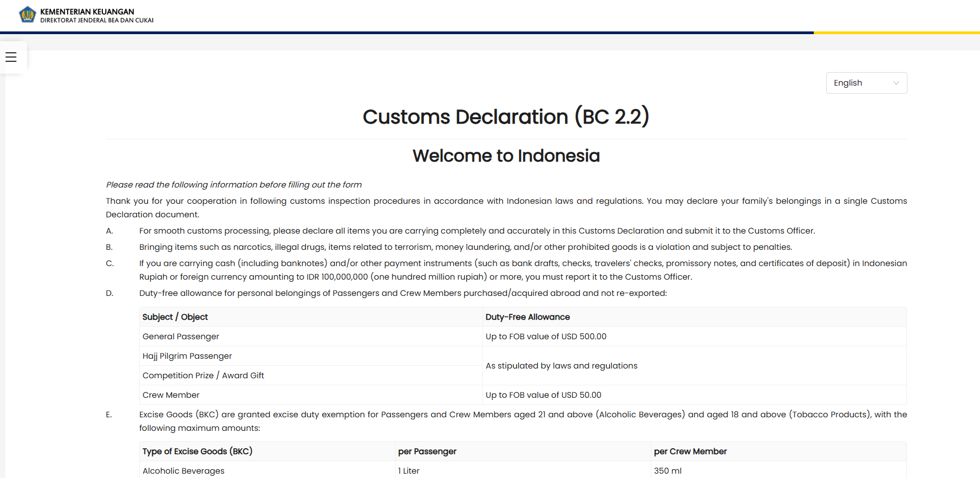This screenshot has width=980, height=478.
Task: Click the Welcome to Indonesia heading
Action: click(x=506, y=156)
